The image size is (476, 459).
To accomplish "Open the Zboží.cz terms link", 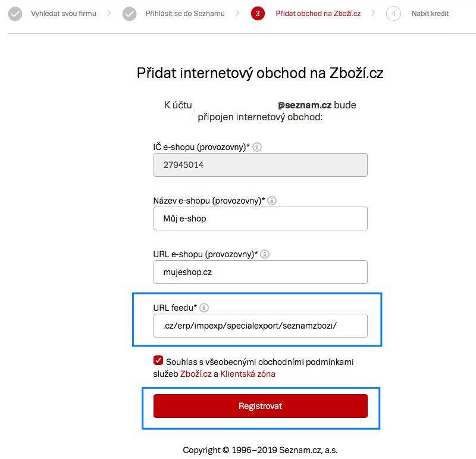I will pyautogui.click(x=196, y=374).
